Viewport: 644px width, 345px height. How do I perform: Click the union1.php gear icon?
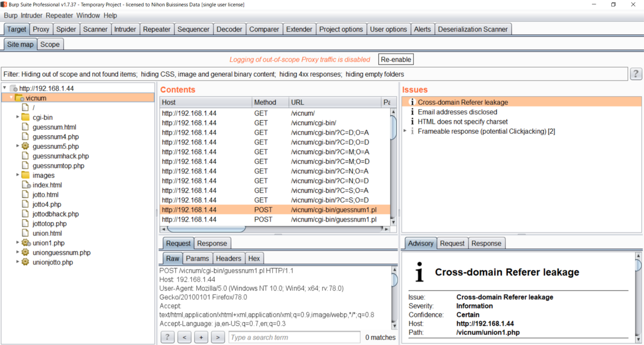coord(25,243)
